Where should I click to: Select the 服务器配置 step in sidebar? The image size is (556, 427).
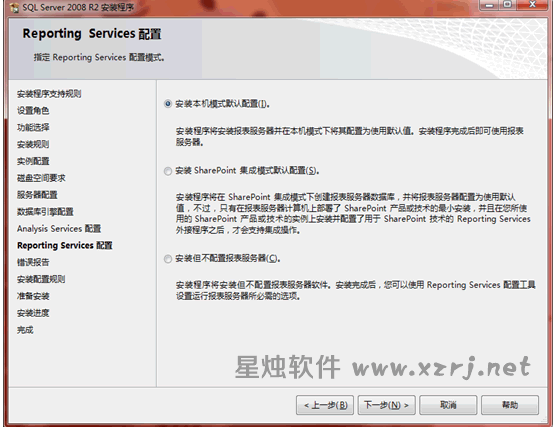[37, 195]
